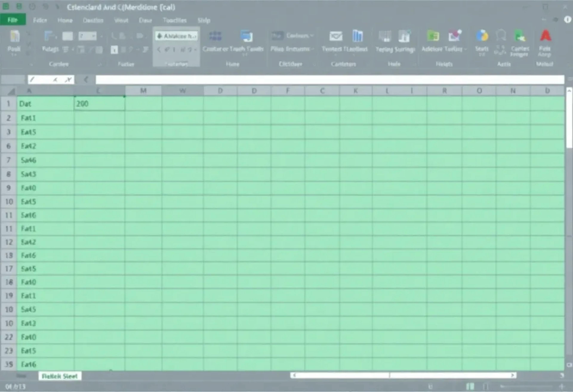This screenshot has height=392, width=573.
Task: Expand the style dropdown box in ribbon
Action: pyautogui.click(x=177, y=36)
